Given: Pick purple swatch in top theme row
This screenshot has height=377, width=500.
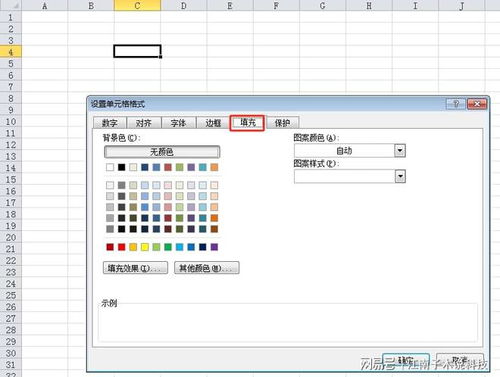Looking at the screenshot, I should 191,167.
